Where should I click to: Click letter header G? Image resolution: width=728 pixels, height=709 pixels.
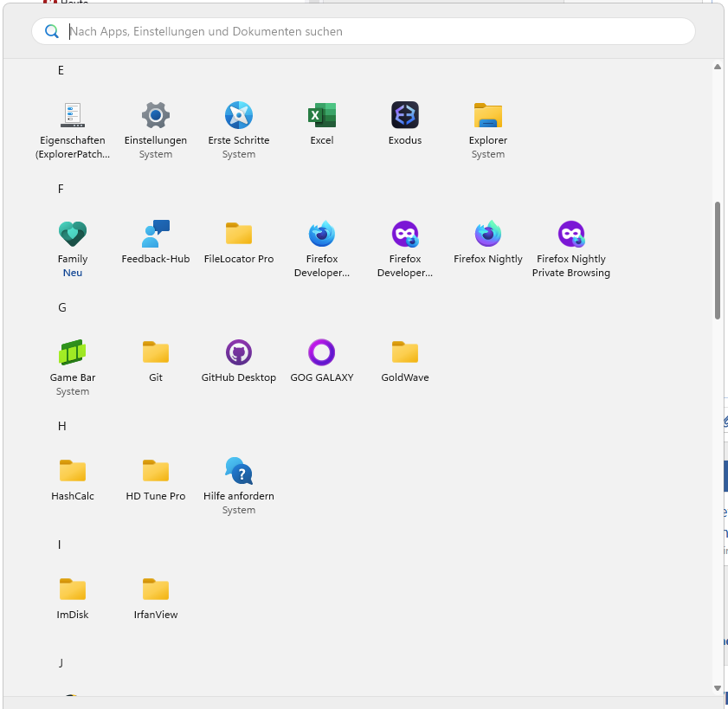coord(62,307)
